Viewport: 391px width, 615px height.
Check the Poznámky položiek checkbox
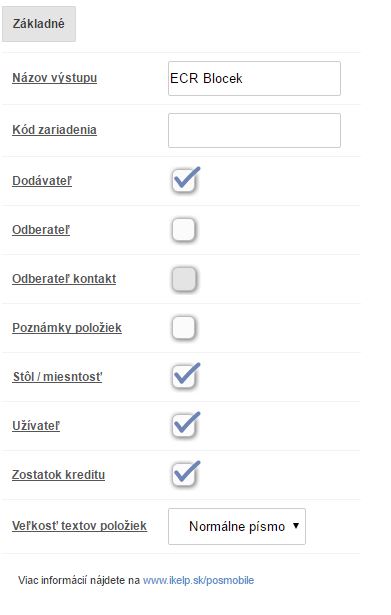click(184, 328)
